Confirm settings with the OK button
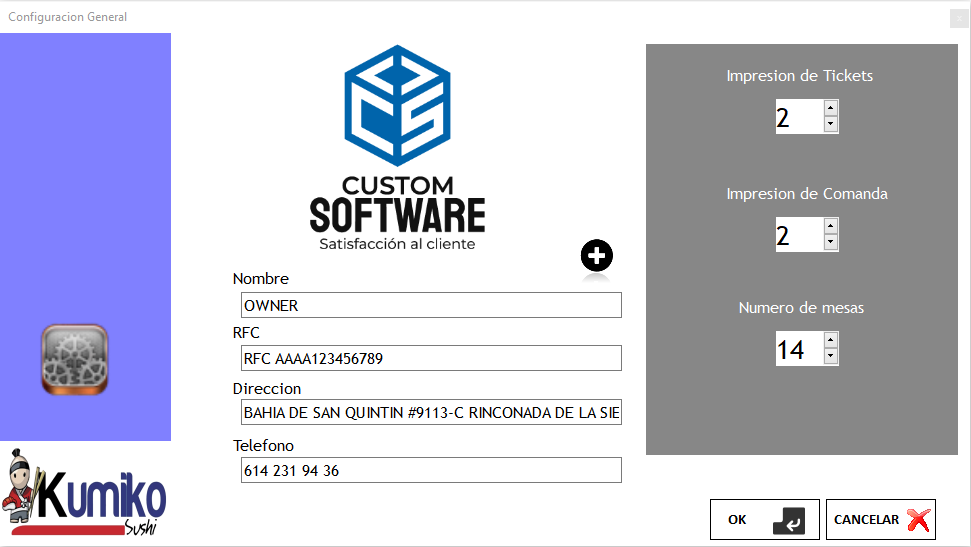The height and width of the screenshot is (547, 971). coord(764,519)
